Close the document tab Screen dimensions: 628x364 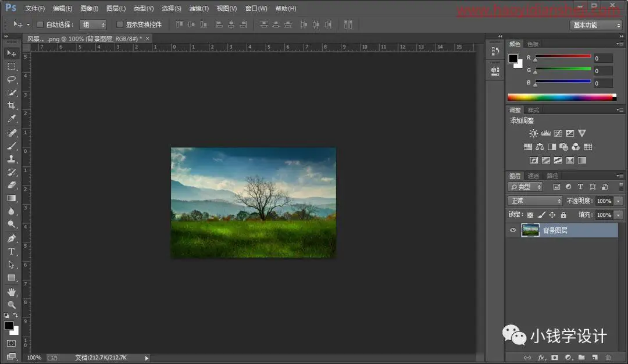147,38
